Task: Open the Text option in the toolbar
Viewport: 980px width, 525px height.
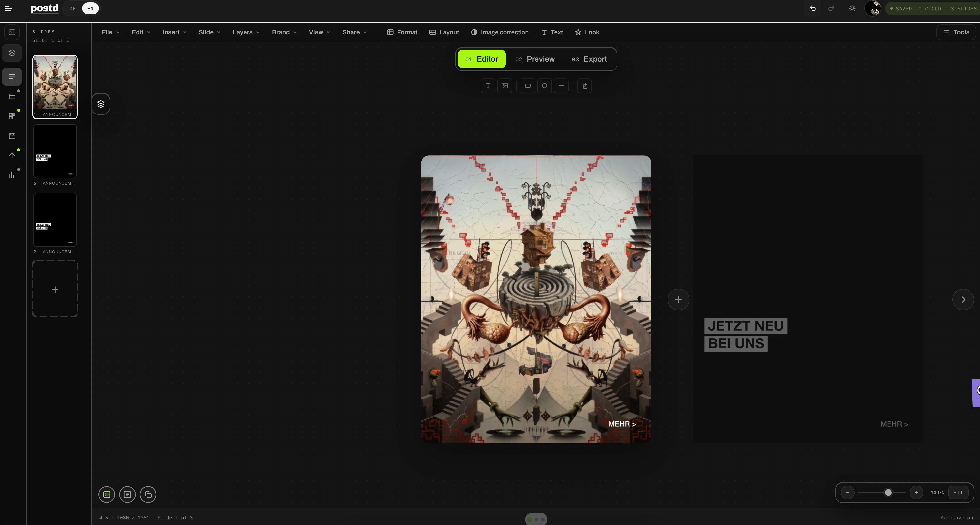Action: tap(552, 32)
